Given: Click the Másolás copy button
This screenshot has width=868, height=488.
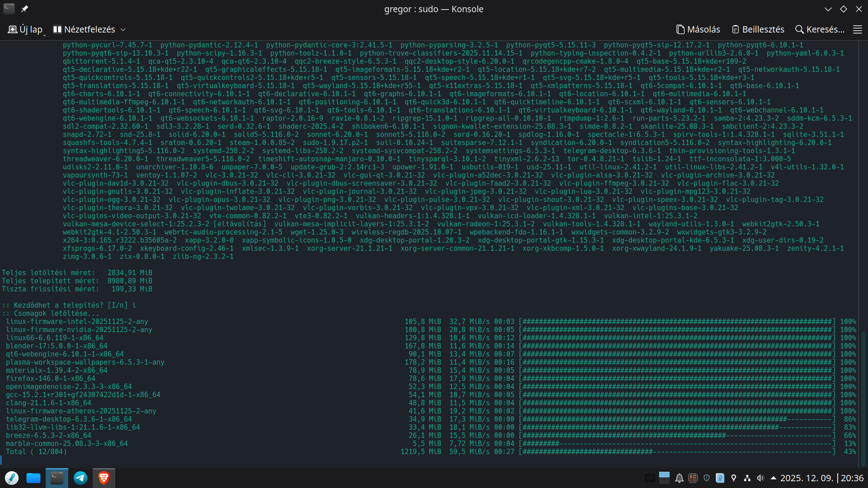Looking at the screenshot, I should click(698, 29).
